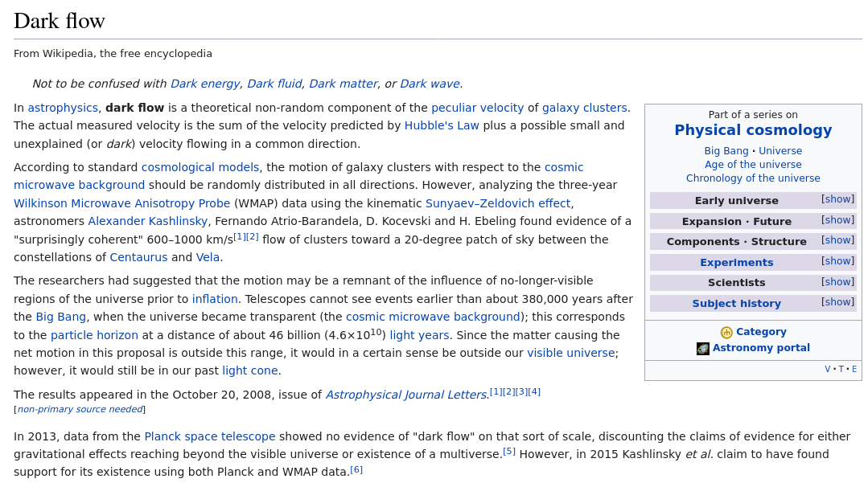Follow the astrophysics link
The image size is (868, 483).
tap(63, 108)
